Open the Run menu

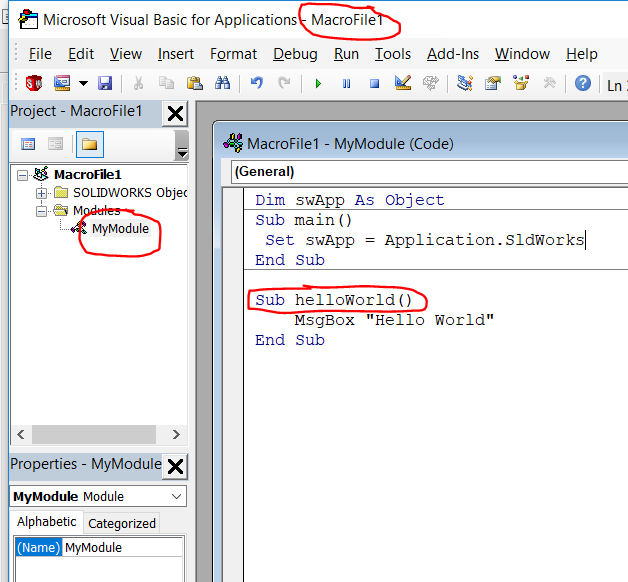click(x=346, y=54)
